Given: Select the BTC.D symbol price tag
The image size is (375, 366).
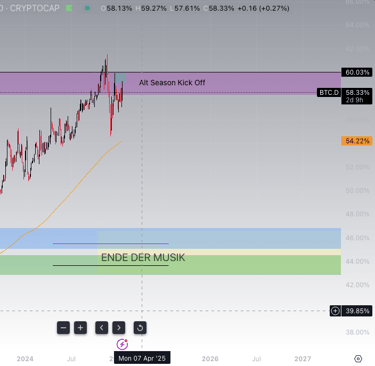Looking at the screenshot, I should pos(329,92).
